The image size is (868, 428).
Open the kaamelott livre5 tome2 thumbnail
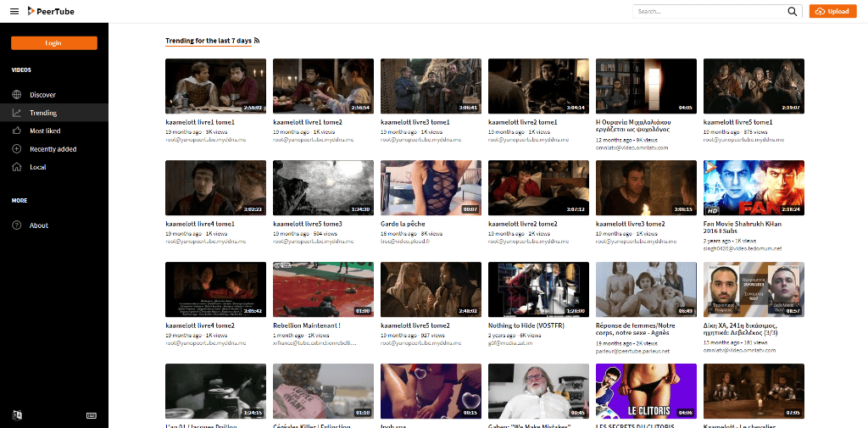click(431, 290)
